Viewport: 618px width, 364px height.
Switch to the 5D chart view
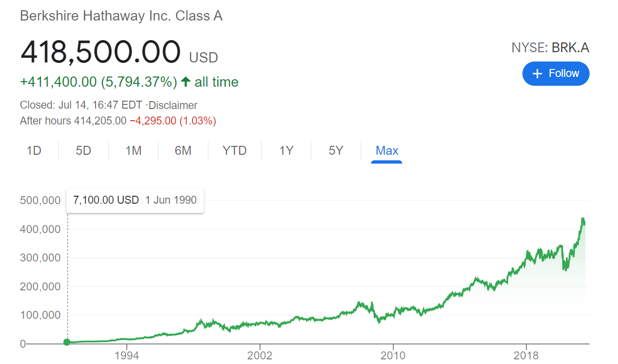tap(83, 150)
